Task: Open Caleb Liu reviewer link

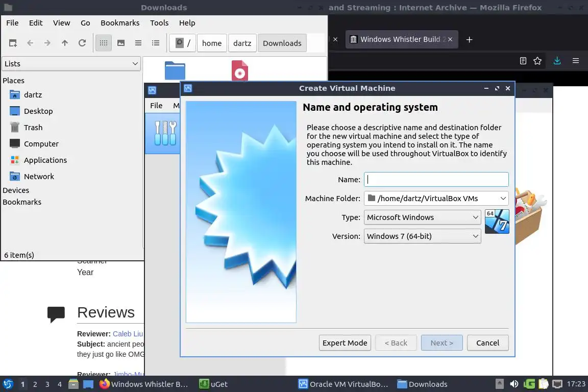Action: click(128, 334)
